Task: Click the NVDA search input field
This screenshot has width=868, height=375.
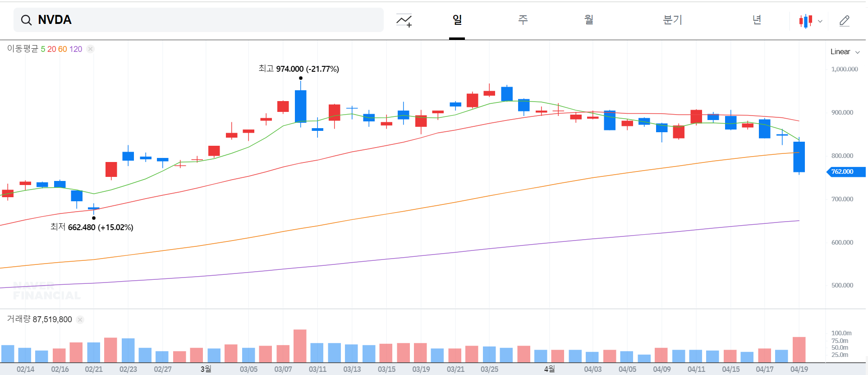Action: pyautogui.click(x=198, y=20)
